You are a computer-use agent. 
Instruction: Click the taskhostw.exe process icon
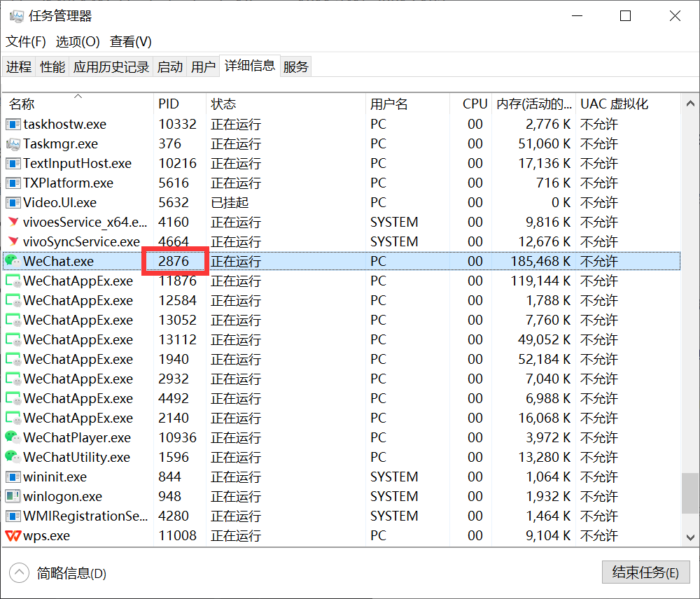click(13, 124)
